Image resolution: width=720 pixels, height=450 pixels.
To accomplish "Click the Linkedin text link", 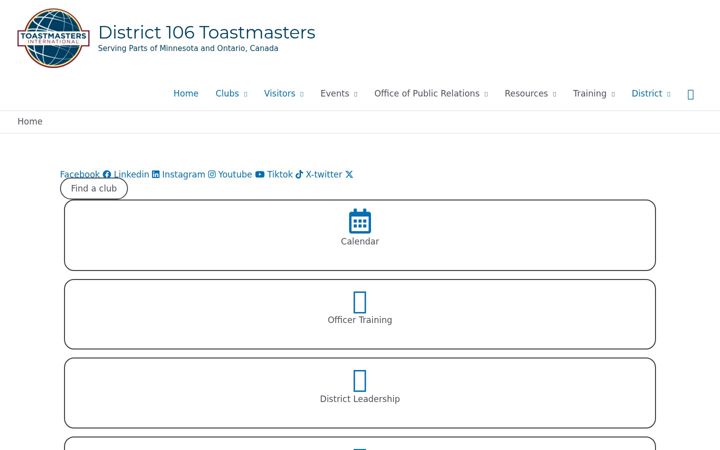I will click(x=131, y=174).
